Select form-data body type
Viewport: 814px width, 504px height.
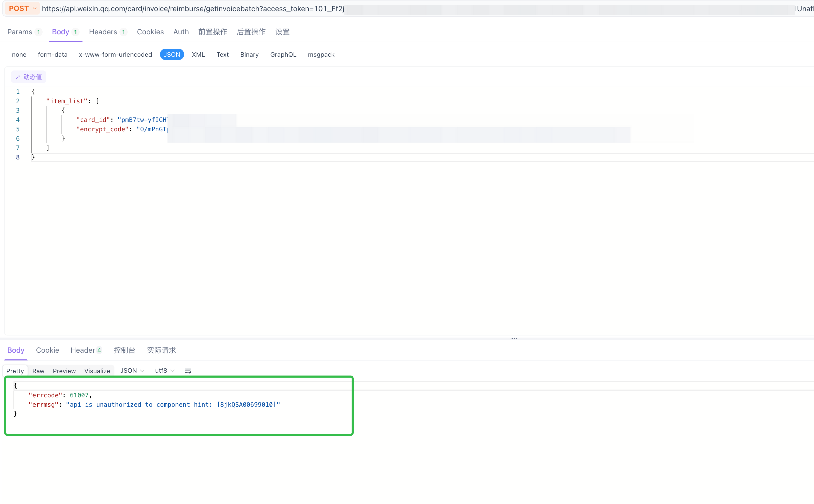tap(53, 54)
